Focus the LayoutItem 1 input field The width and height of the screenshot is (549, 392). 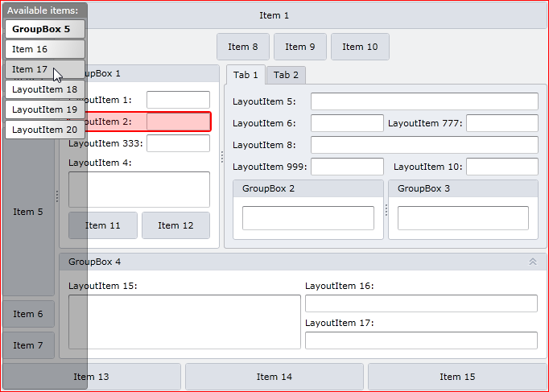point(178,100)
